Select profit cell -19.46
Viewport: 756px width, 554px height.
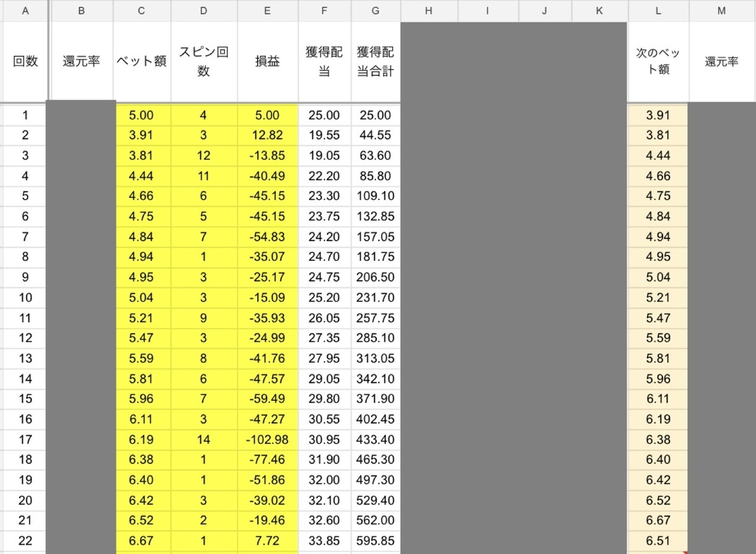click(267, 521)
